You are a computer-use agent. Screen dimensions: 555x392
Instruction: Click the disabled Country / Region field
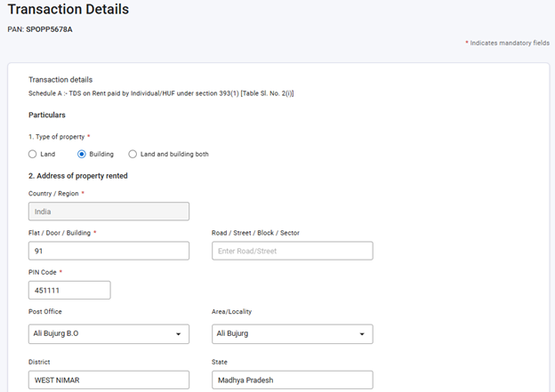[x=109, y=212]
